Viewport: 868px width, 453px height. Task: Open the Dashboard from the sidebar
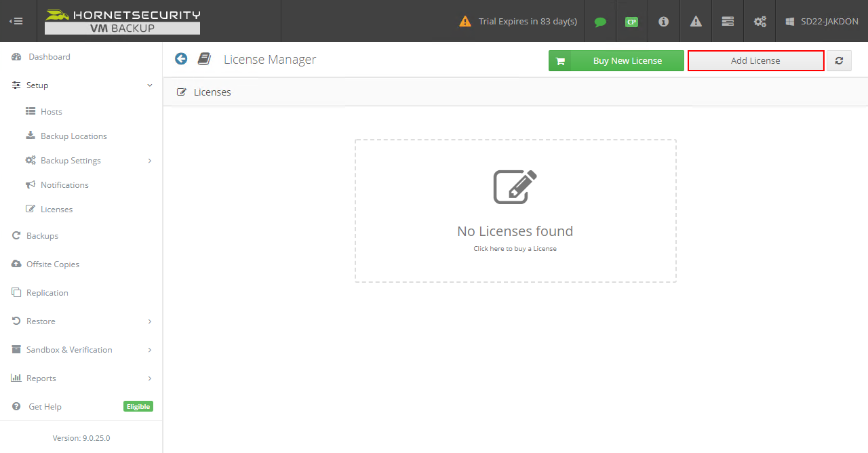pos(49,56)
